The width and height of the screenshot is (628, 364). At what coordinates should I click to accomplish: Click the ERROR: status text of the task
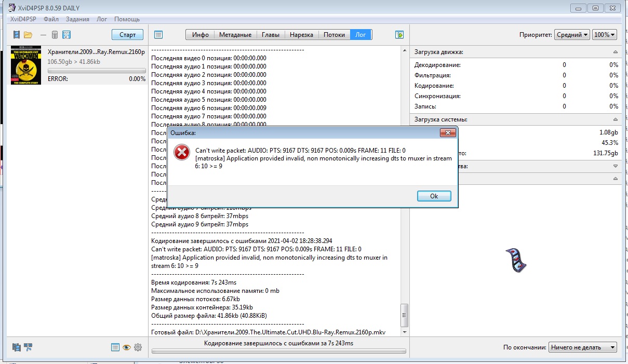coord(58,79)
